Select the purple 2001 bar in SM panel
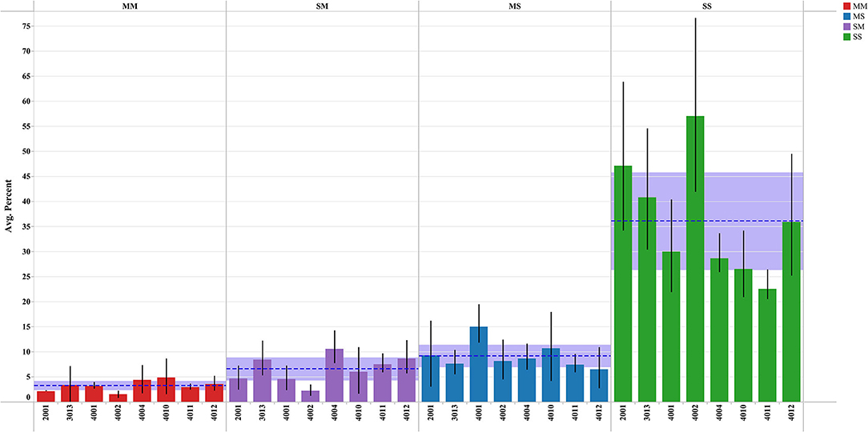868x432 pixels. pyautogui.click(x=238, y=390)
